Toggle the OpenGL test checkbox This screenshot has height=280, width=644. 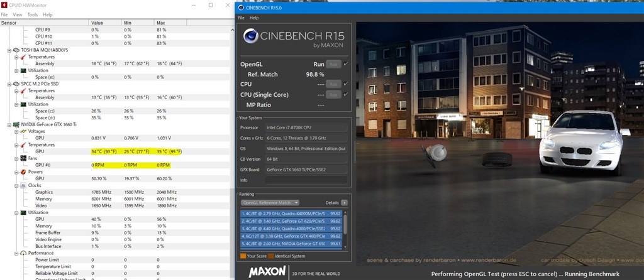[x=345, y=64]
